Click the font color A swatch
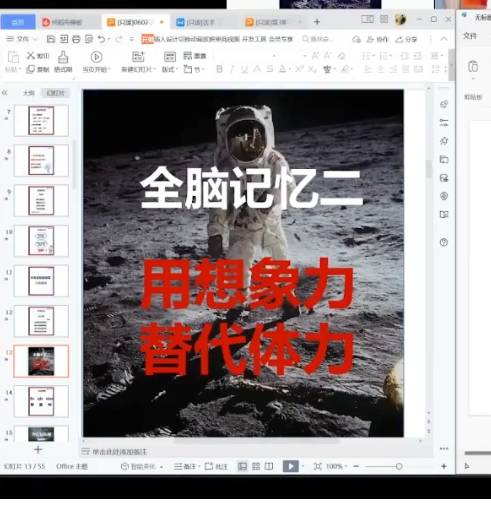The image size is (491, 514). [283, 69]
